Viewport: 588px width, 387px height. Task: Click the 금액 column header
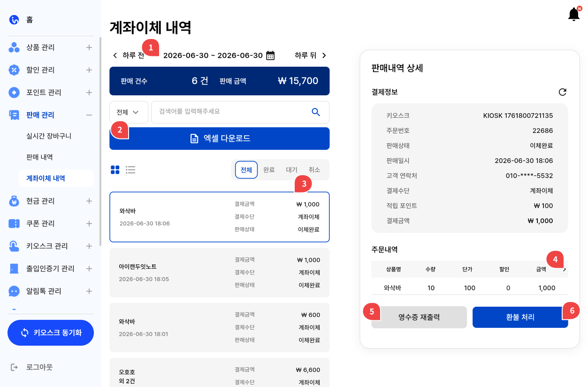tap(541, 269)
